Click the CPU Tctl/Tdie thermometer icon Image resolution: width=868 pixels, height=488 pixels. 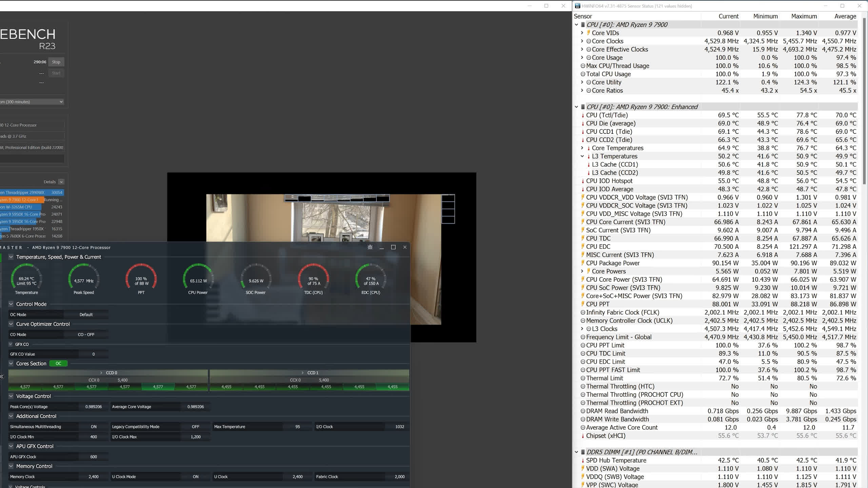click(x=583, y=115)
